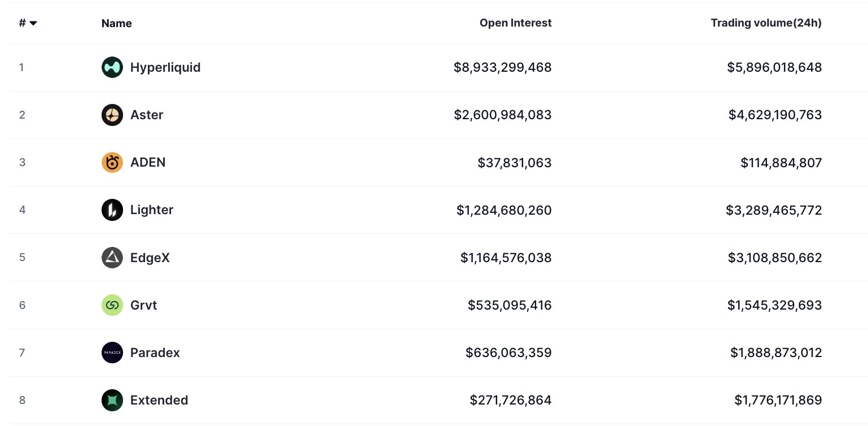Click Grvt open interest $535,095,416
The height and width of the screenshot is (426, 868).
coord(509,305)
